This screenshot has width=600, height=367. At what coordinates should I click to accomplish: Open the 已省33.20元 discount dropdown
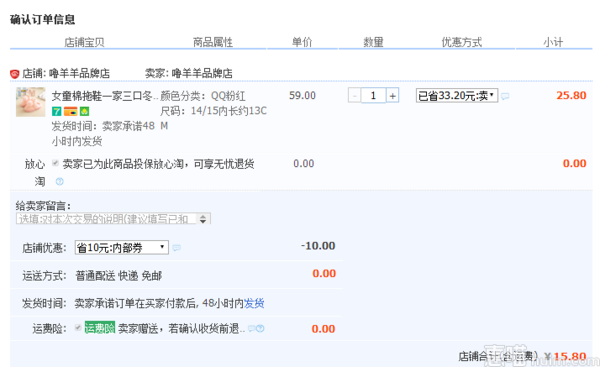pos(457,95)
